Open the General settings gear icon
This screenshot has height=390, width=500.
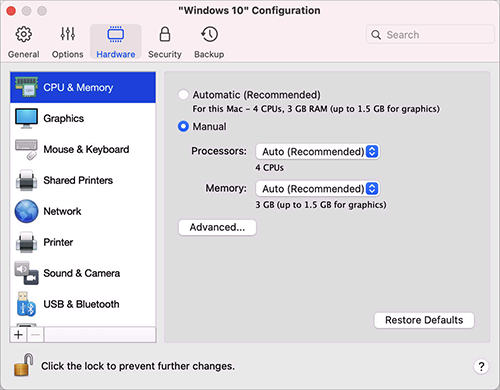click(x=24, y=34)
